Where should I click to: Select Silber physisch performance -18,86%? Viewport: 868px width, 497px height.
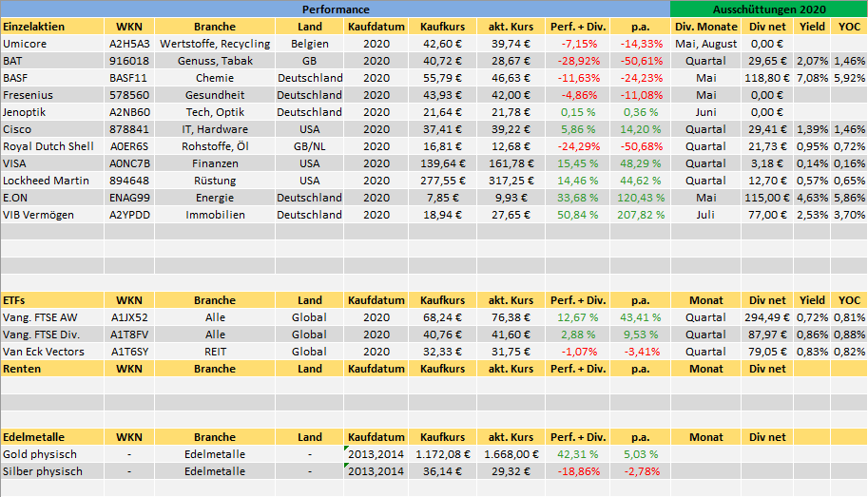tap(577, 471)
